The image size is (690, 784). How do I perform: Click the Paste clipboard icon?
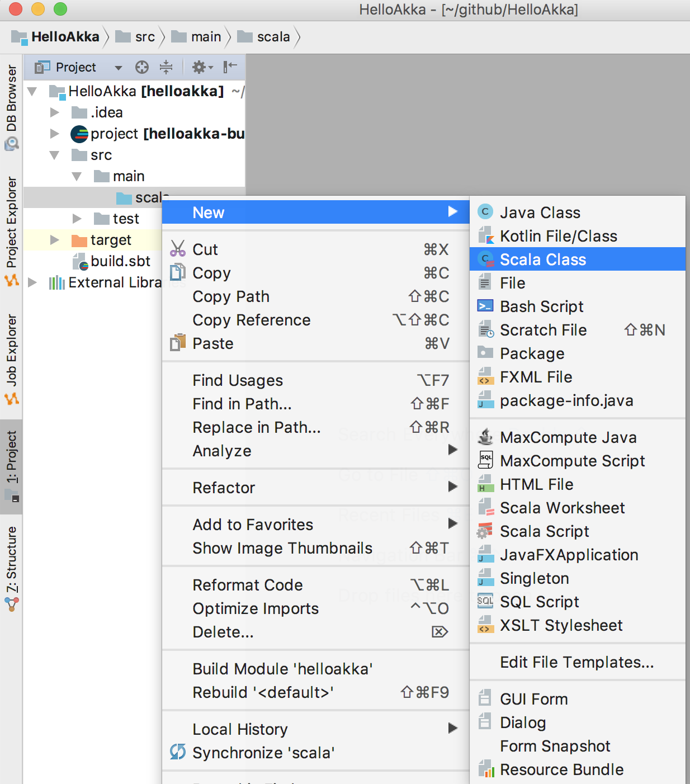(x=178, y=342)
